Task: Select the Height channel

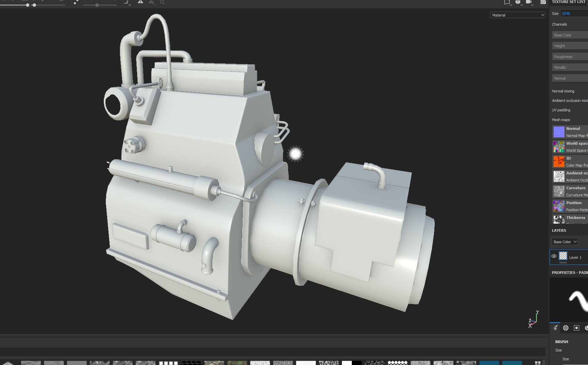Action: [x=570, y=46]
